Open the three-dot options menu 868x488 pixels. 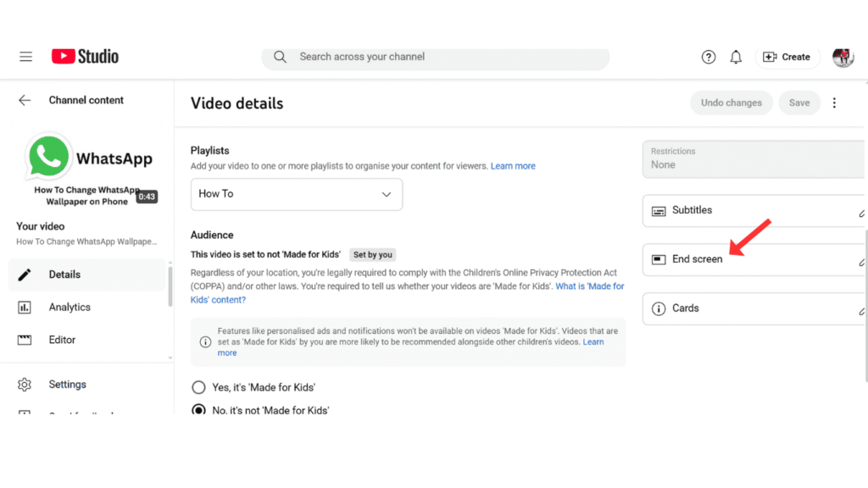click(x=834, y=103)
